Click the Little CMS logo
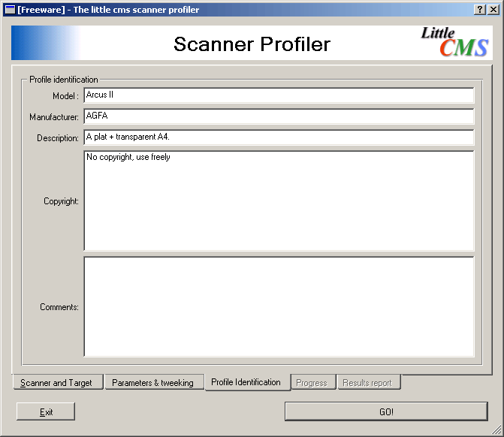Screen dimensions: 504x437 (454, 42)
